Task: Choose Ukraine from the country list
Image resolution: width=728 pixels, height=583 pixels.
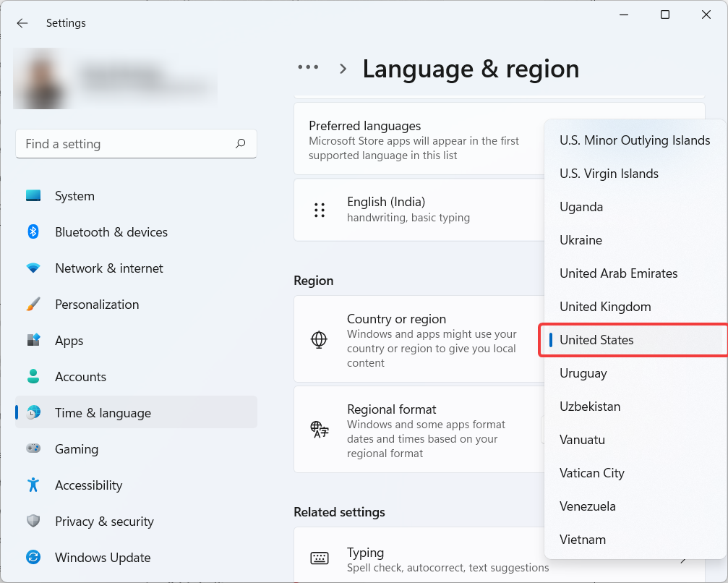Action: pos(635,240)
